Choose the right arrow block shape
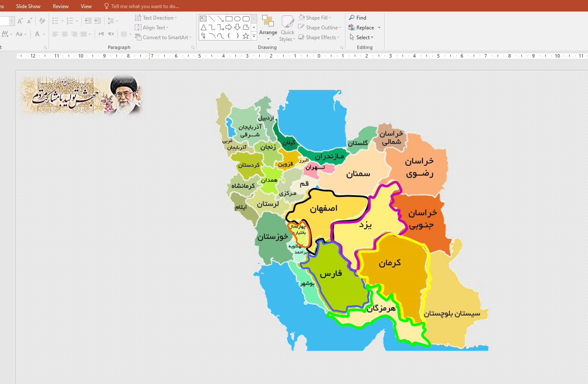 (x=229, y=27)
